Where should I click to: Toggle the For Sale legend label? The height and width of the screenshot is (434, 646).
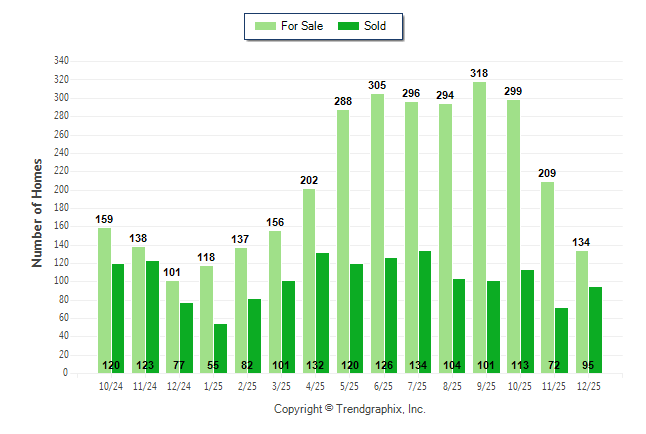[303, 26]
